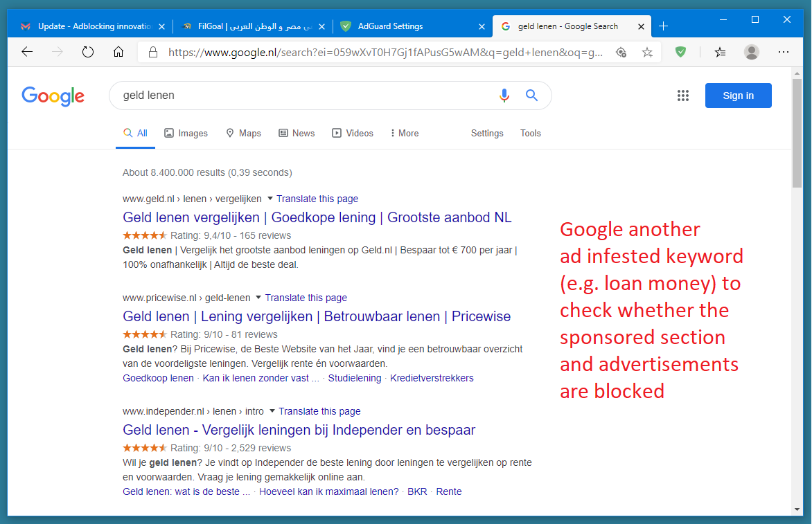
Task: Switch to the Images search tab
Action: pyautogui.click(x=186, y=133)
